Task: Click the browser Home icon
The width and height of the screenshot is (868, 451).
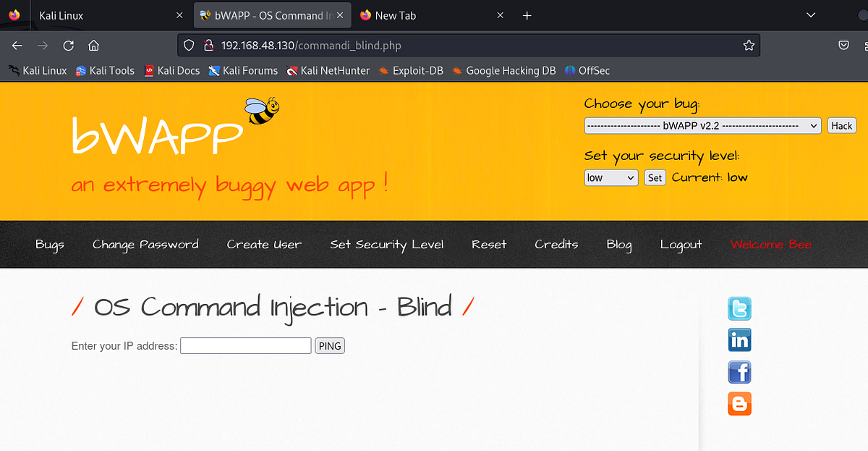Action: [94, 44]
